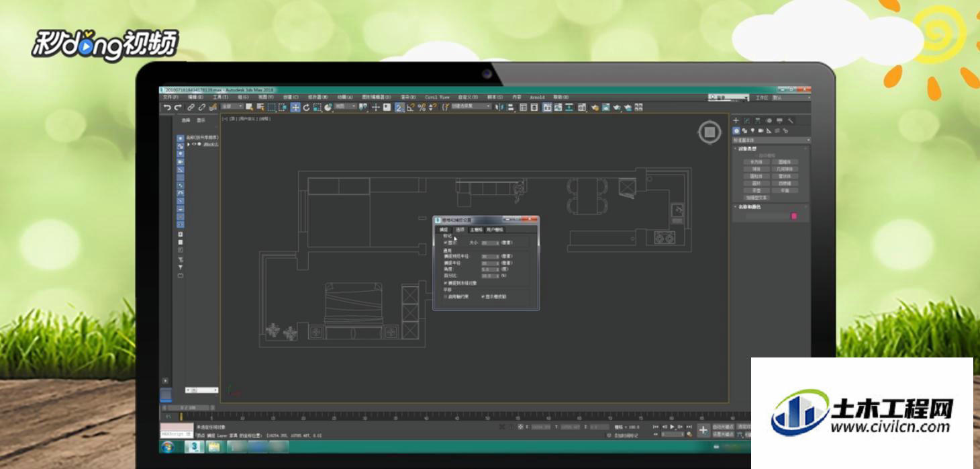Open the Arnold menu

[537, 97]
